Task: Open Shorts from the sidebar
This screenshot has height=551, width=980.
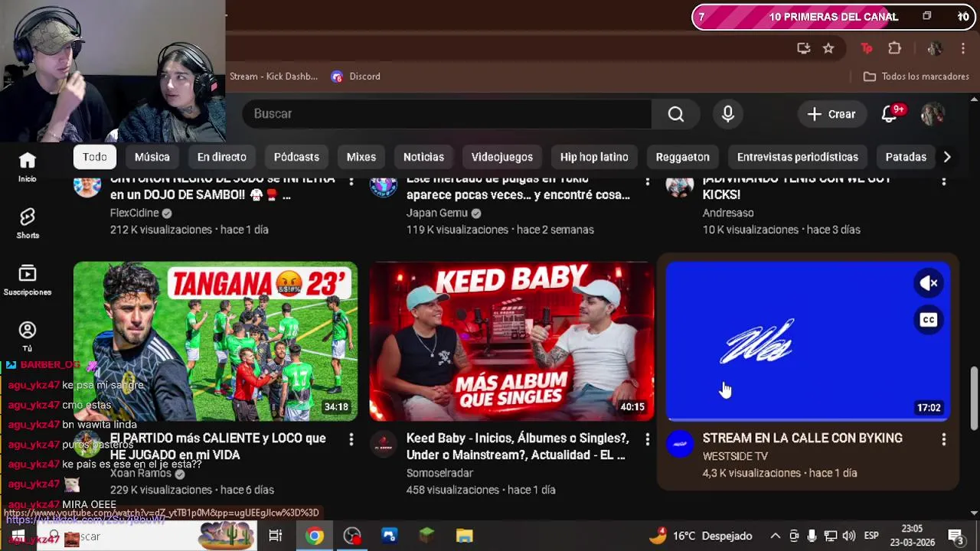Action: (x=28, y=223)
